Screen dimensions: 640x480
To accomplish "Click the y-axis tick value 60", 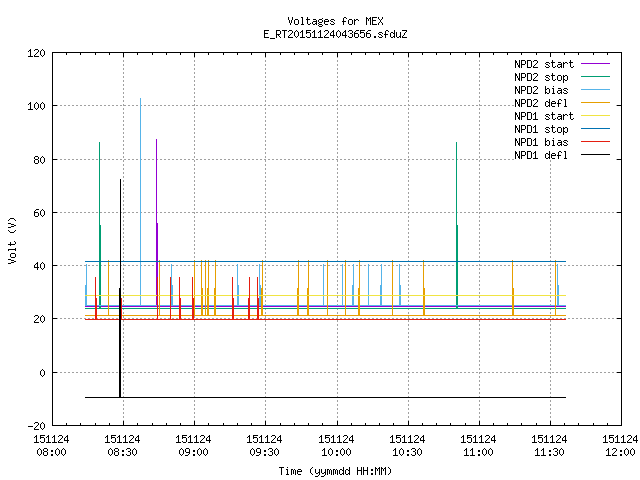I will (39, 213).
